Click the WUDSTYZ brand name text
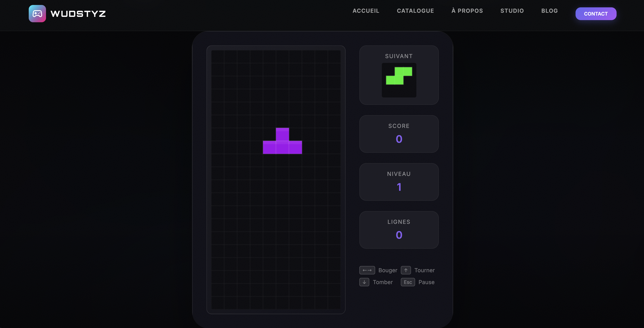Image resolution: width=644 pixels, height=328 pixels. (x=78, y=14)
